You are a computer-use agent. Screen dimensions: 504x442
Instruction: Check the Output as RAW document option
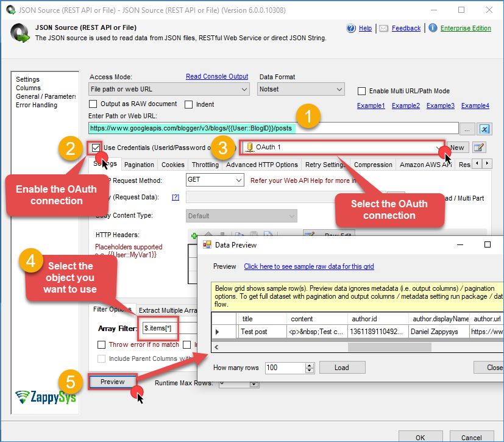[93, 104]
